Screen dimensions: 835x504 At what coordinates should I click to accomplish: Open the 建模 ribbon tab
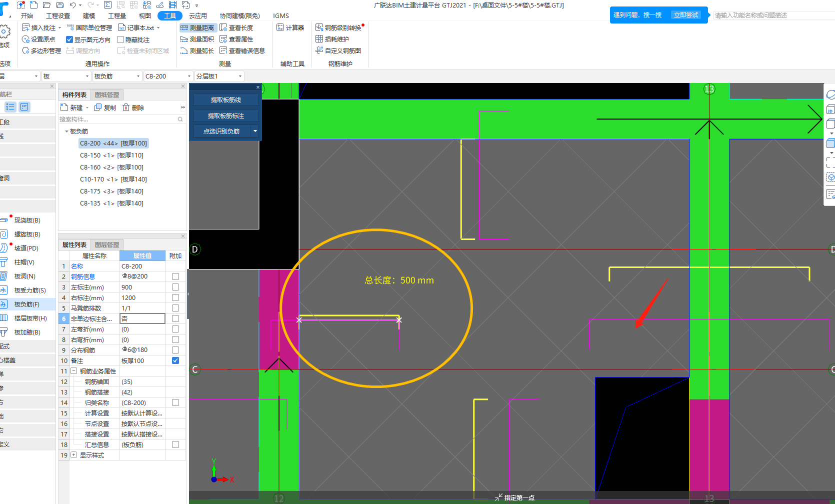(89, 15)
